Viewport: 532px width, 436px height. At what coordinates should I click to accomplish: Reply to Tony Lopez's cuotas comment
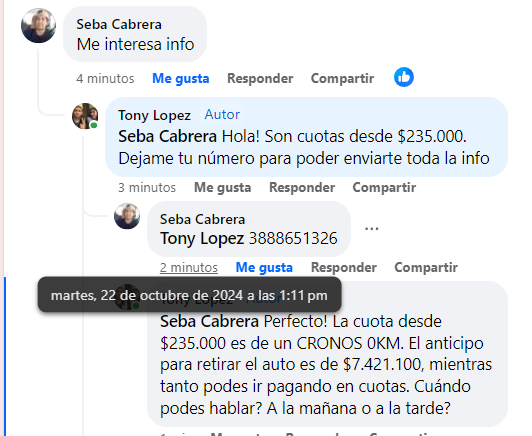302,187
